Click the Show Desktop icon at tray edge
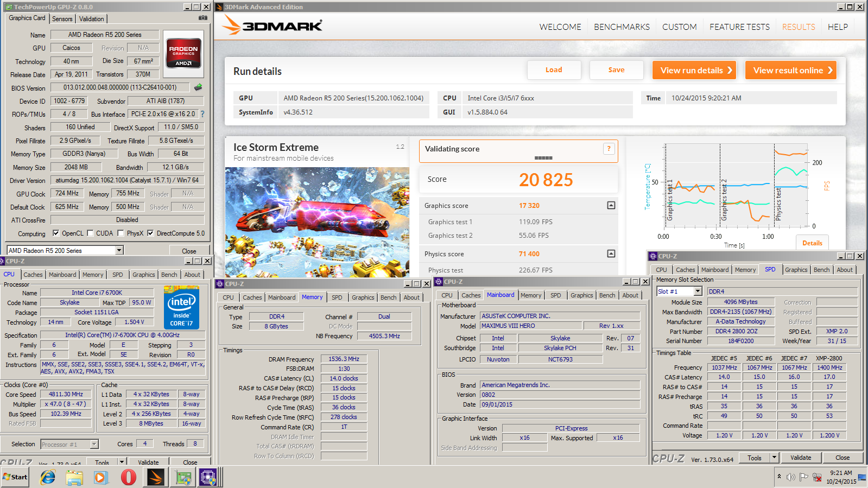 pos(863,477)
